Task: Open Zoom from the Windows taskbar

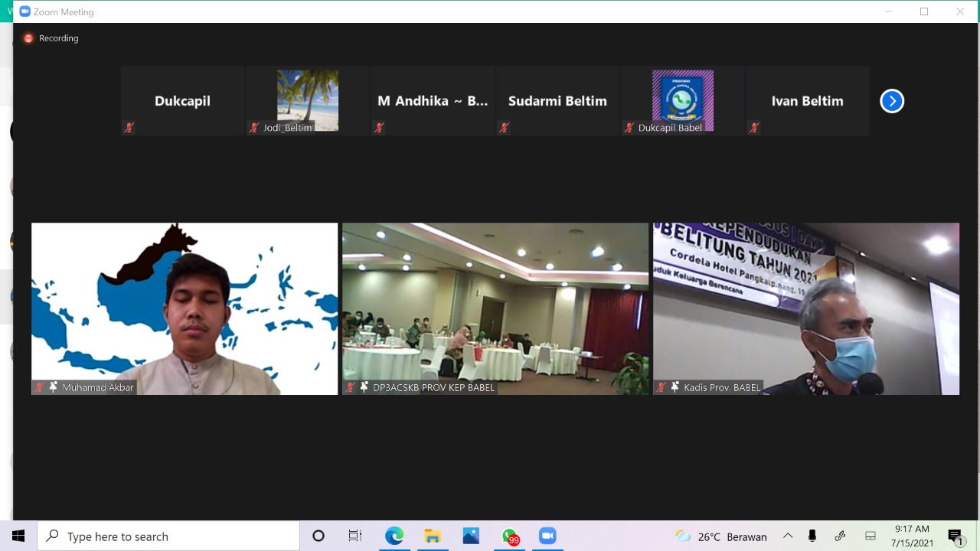Action: tap(547, 536)
